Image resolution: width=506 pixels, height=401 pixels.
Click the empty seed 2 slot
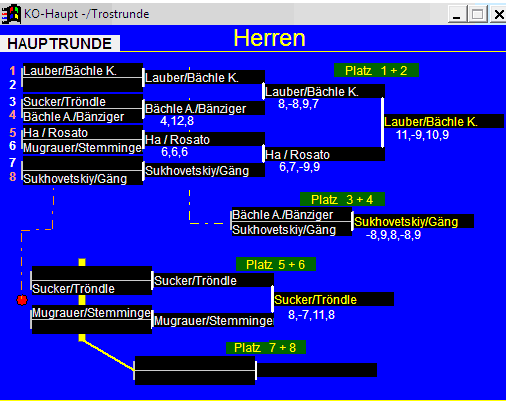(83, 85)
